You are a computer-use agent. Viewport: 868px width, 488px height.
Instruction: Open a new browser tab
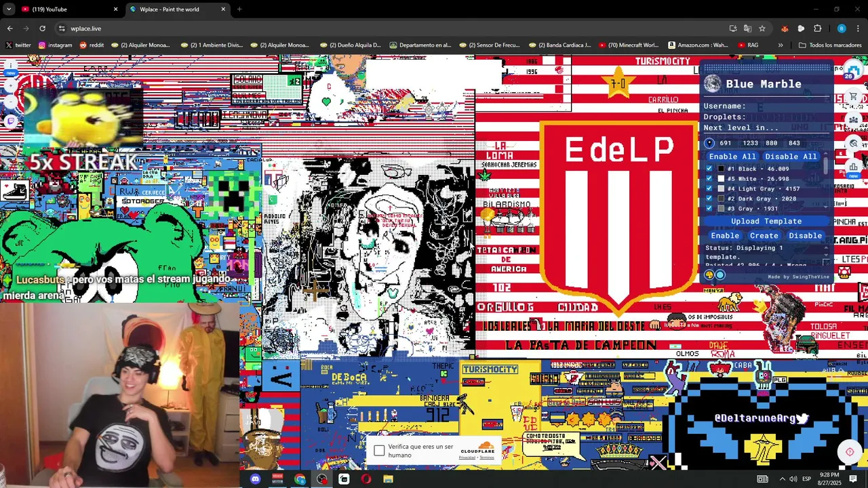pyautogui.click(x=239, y=9)
